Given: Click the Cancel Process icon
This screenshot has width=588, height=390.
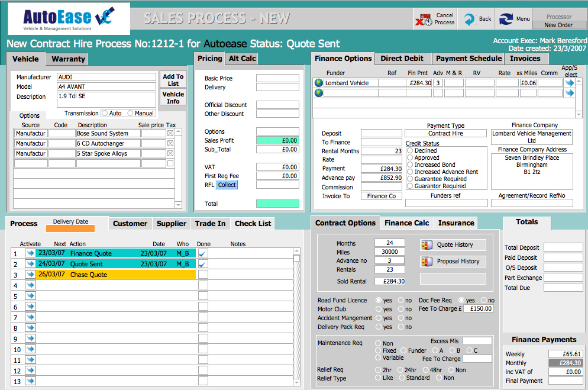Looking at the screenshot, I should (424, 19).
